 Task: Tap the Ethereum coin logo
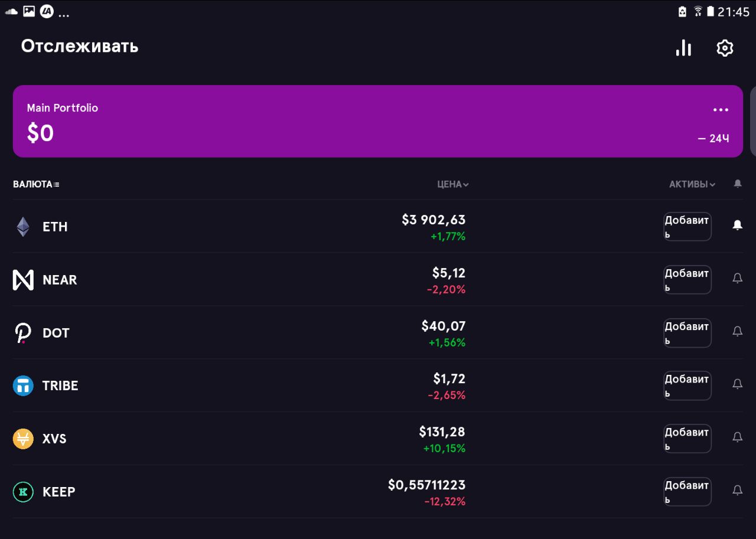point(23,227)
